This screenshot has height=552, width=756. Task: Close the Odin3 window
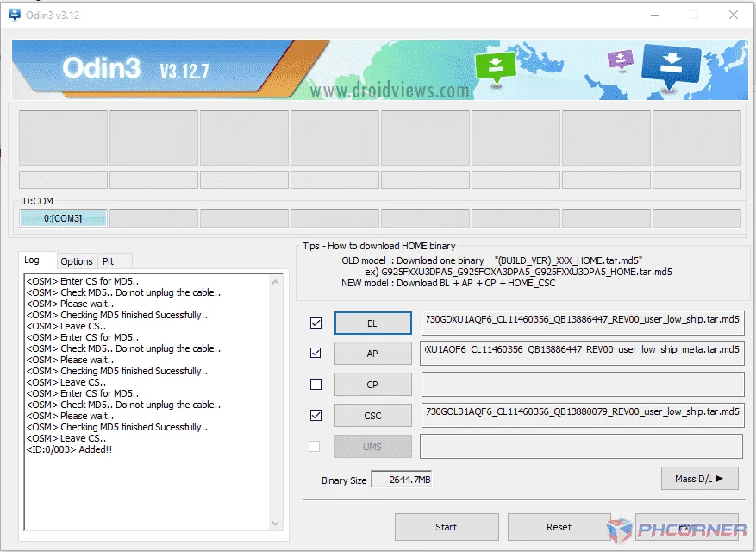[x=734, y=15]
